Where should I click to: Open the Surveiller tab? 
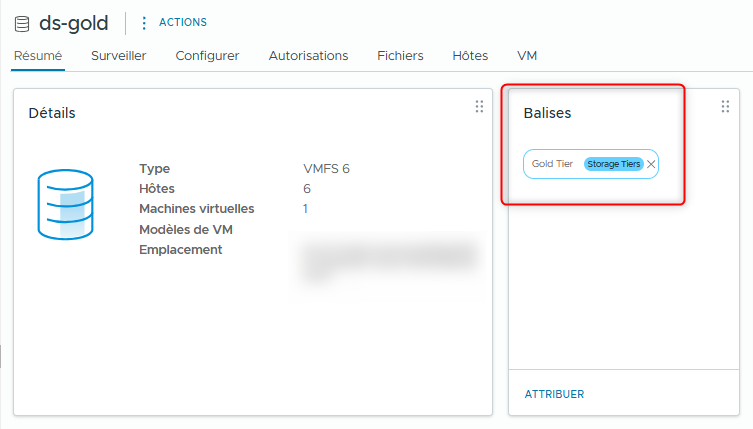[118, 56]
